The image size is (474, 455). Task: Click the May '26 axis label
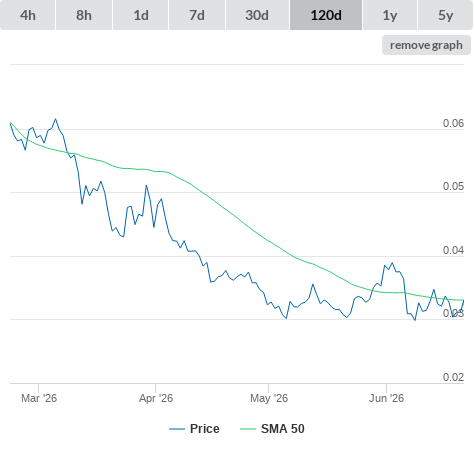(x=269, y=398)
